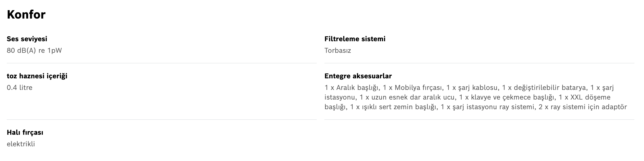Screen dimensions: 644x161
Task: Click the 80 dB(A) re 1pW value
Action: (34, 51)
